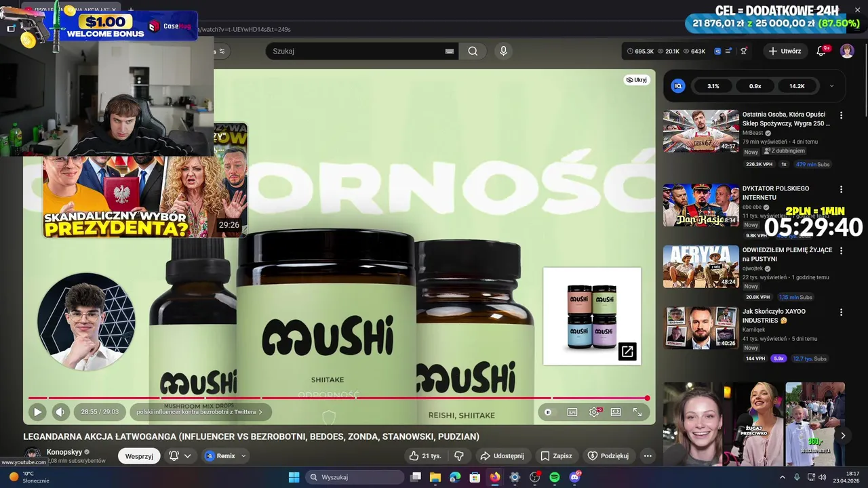
Task: Open Discord from the taskbar
Action: pyautogui.click(x=575, y=477)
